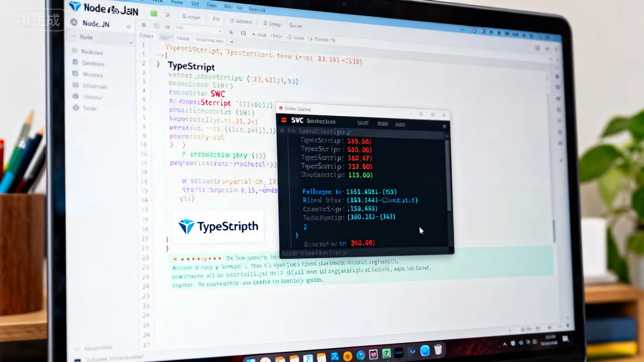Switch to the MEF tab in SVC popup

tap(382, 124)
